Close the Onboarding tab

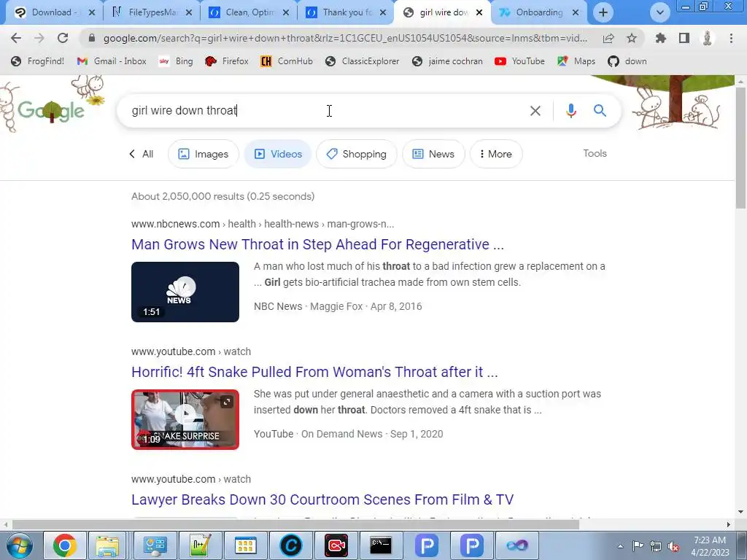click(576, 12)
